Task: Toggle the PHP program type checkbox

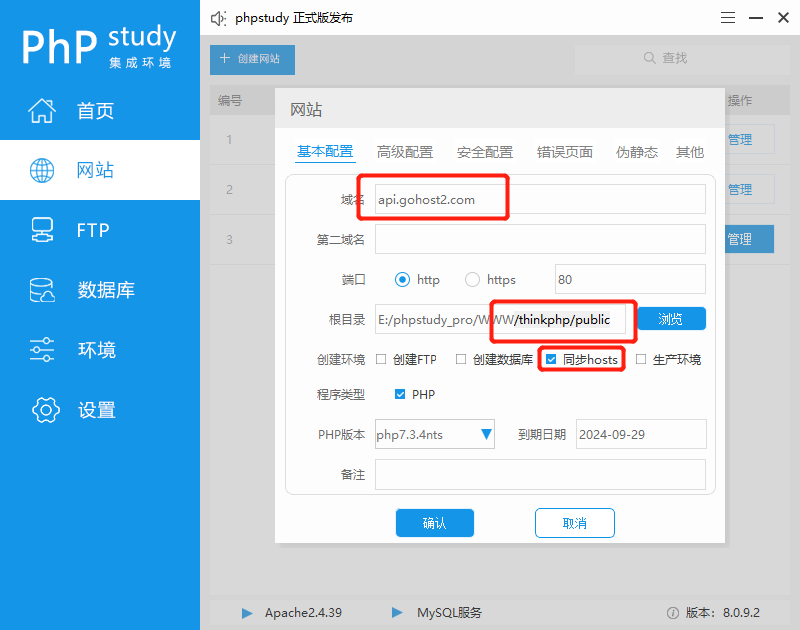Action: [400, 394]
